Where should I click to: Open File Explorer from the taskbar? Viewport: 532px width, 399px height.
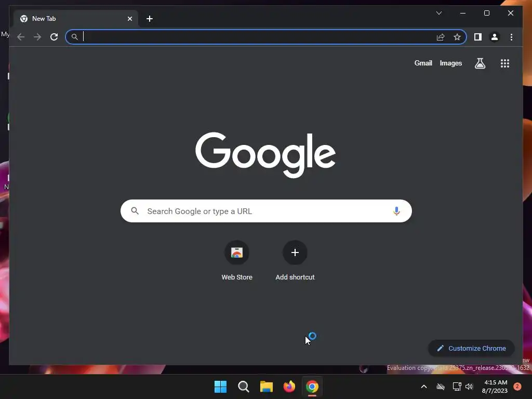[x=267, y=387]
